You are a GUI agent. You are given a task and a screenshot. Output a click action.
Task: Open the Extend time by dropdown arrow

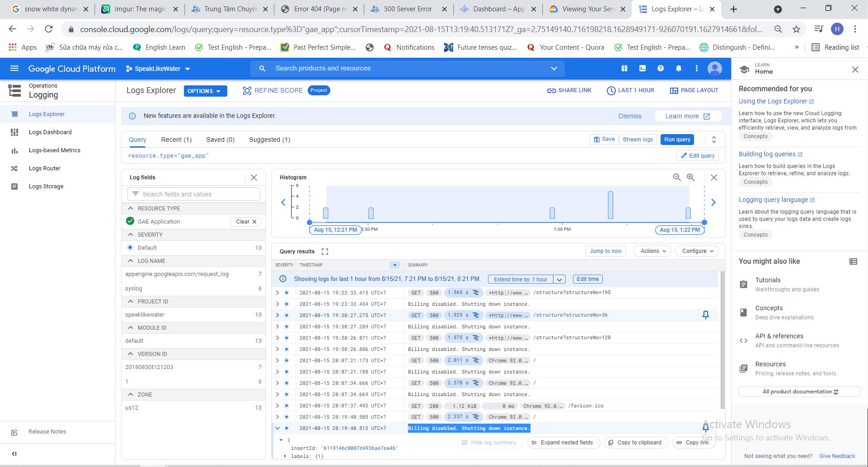560,280
